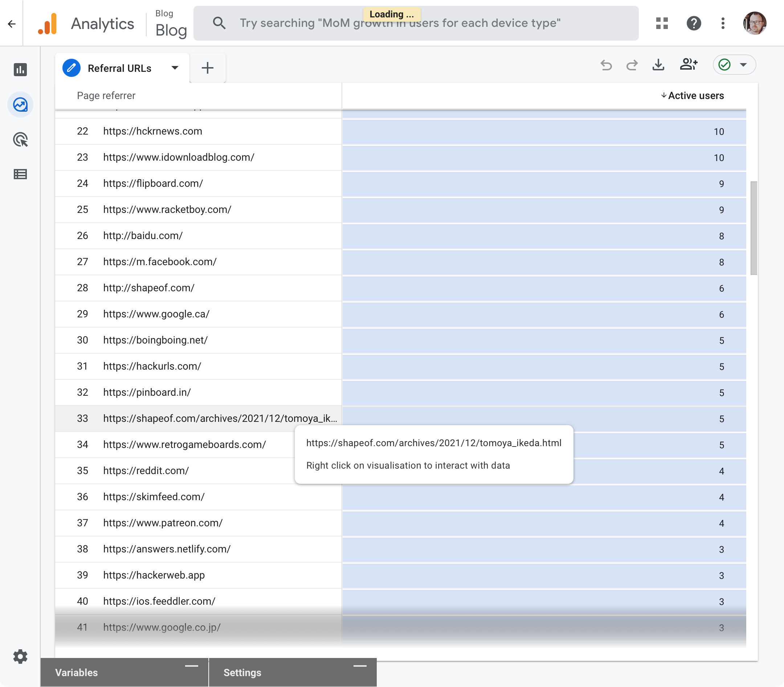Click the undo arrow icon
784x687 pixels.
606,65
